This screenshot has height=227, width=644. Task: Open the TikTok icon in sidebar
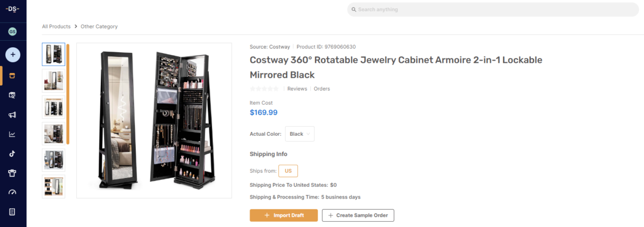coord(12,153)
